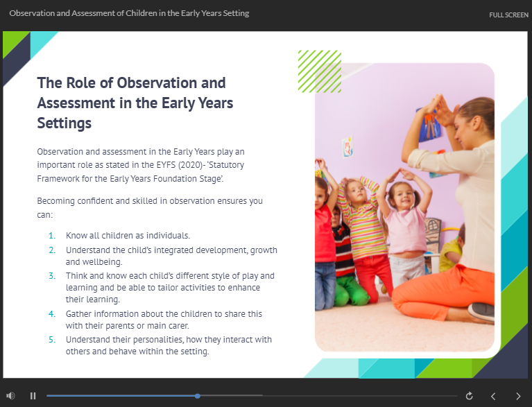The height and width of the screenshot is (407, 532).
Task: Go to the previous slide
Action: (x=493, y=396)
